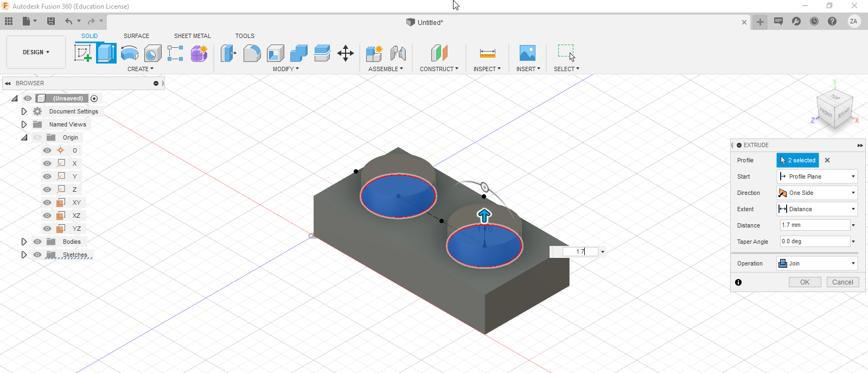Click the Measure tool icon
Viewport: 868px width, 373px height.
coord(487,53)
